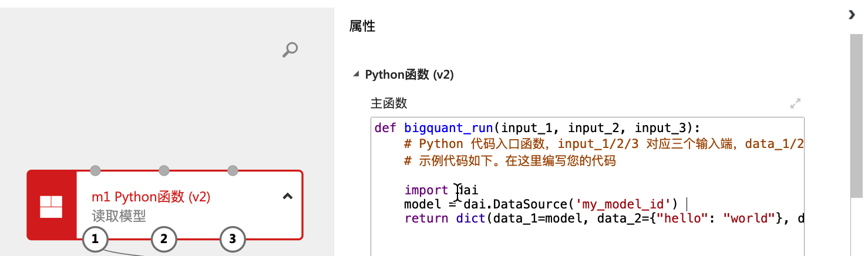Place cursor in 'my_model_id' string in code
Screen dimensions: 868x256
(x=624, y=204)
